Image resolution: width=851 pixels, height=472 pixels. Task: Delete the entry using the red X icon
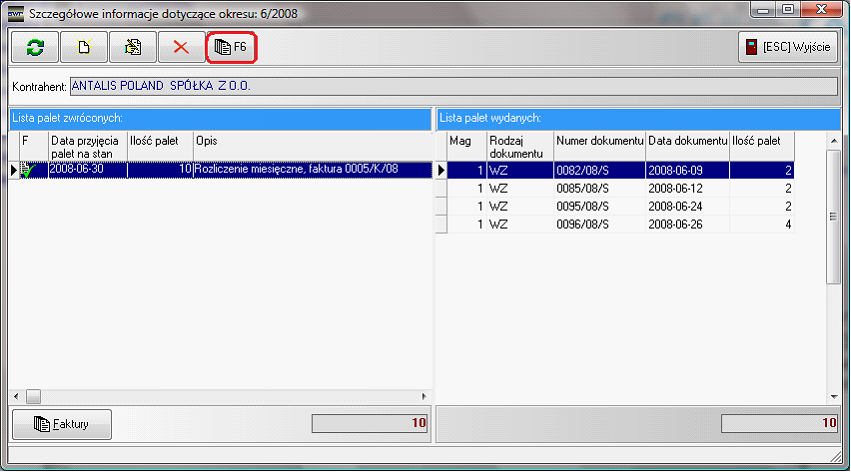(x=181, y=47)
